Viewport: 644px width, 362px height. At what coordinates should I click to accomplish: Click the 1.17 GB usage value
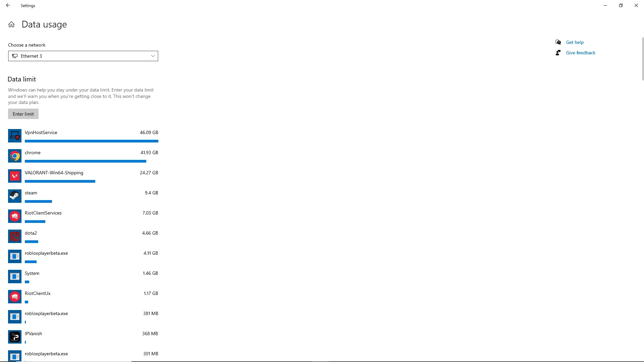point(151,293)
